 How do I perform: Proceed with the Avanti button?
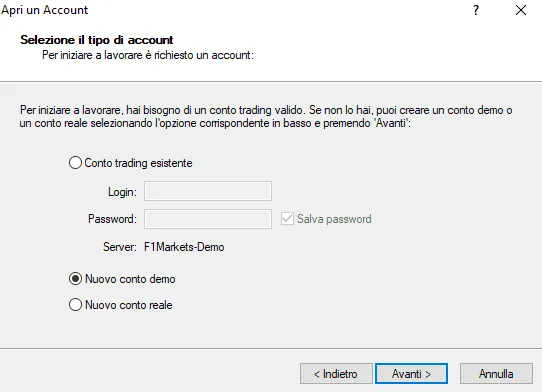pyautogui.click(x=411, y=374)
